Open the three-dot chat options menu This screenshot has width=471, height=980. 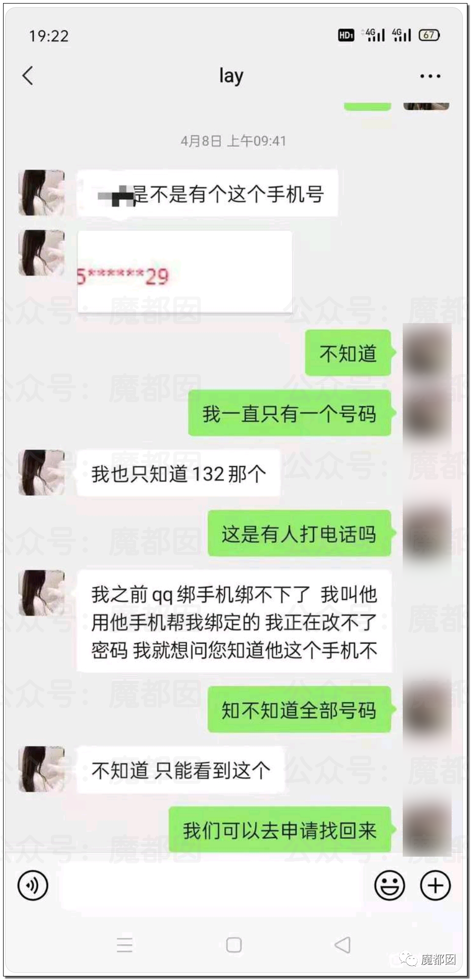pos(430,76)
